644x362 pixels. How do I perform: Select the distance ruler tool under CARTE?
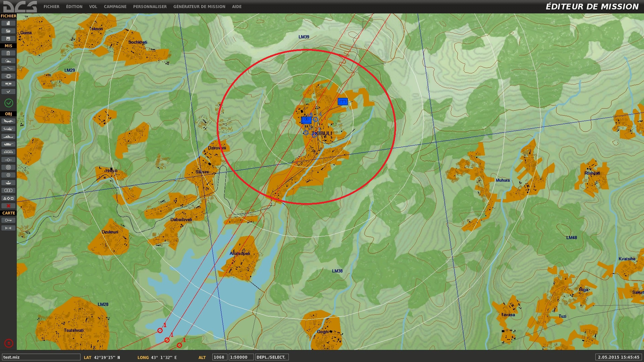click(x=8, y=228)
